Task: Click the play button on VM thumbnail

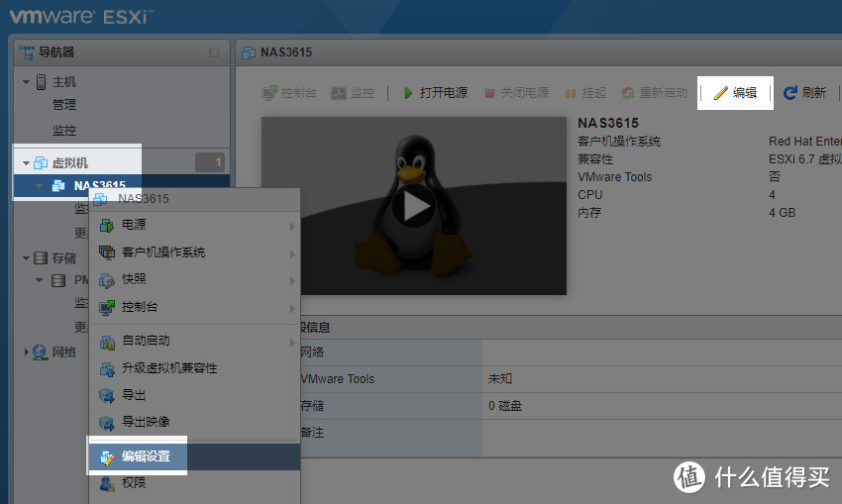Action: coord(413,206)
